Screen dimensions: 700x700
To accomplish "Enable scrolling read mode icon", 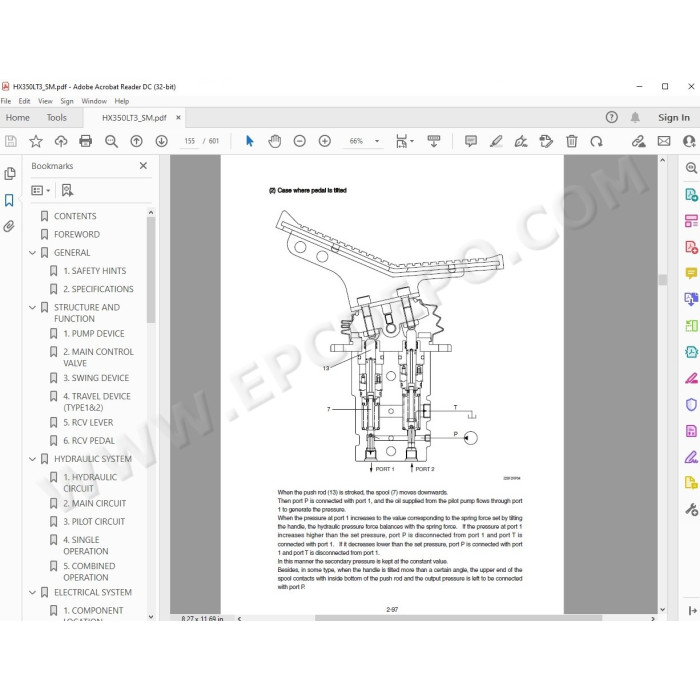I will coord(433,142).
